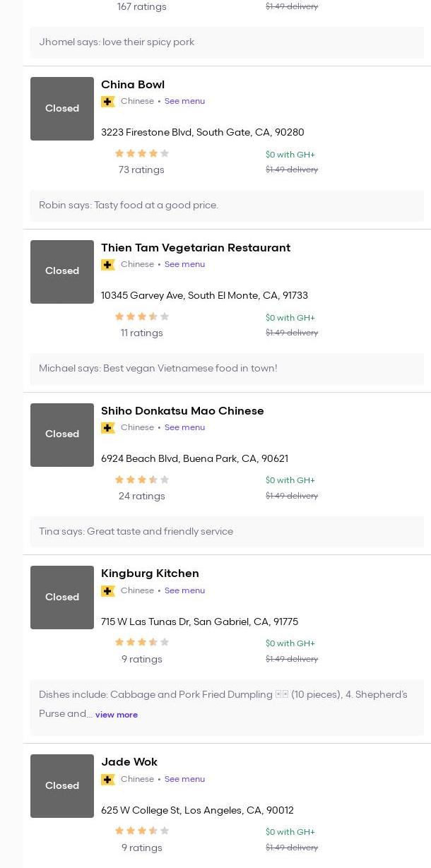The image size is (431, 868).
Task: Expand 'view more' in Kingburg Kitchen dishes
Action: point(117,715)
